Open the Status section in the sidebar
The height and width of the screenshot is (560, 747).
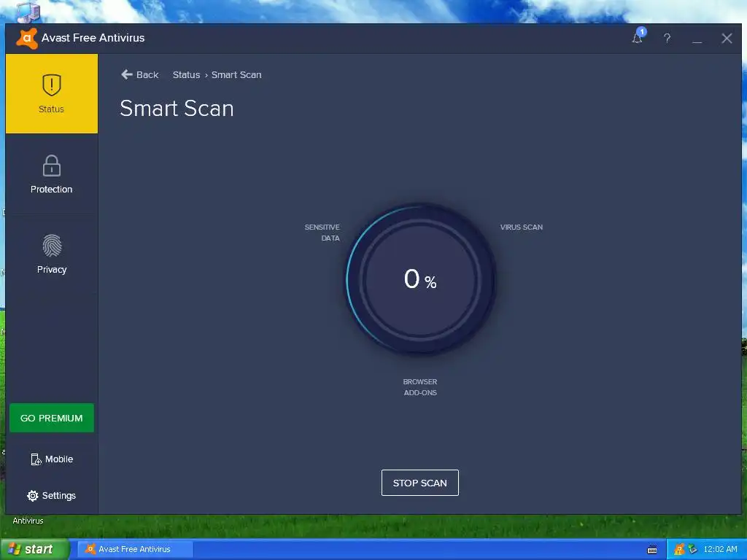(52, 93)
